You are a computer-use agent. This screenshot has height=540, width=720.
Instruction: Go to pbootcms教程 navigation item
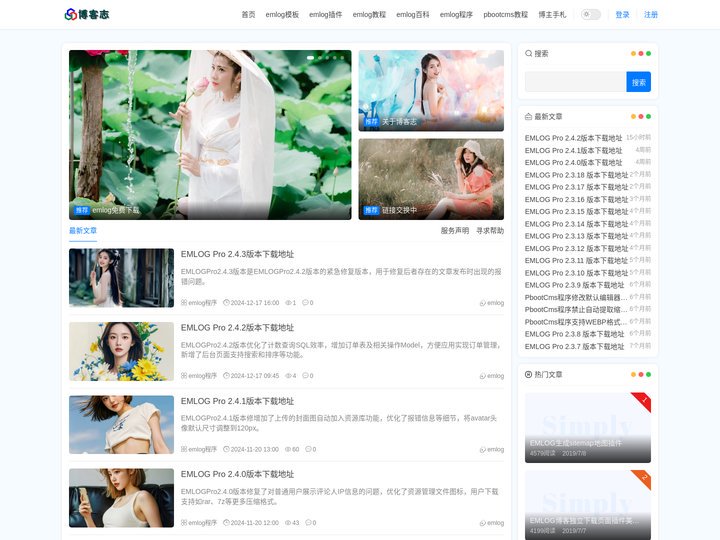pos(506,14)
